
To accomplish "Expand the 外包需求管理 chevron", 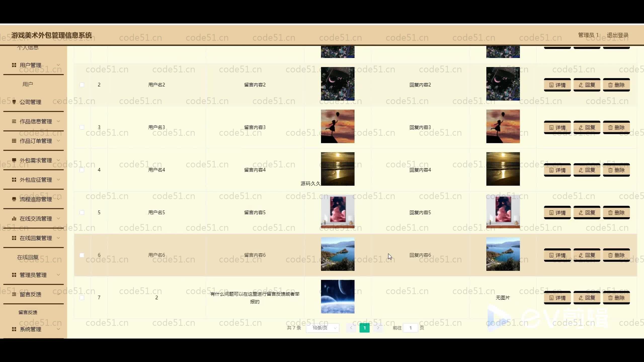I will pos(58,160).
